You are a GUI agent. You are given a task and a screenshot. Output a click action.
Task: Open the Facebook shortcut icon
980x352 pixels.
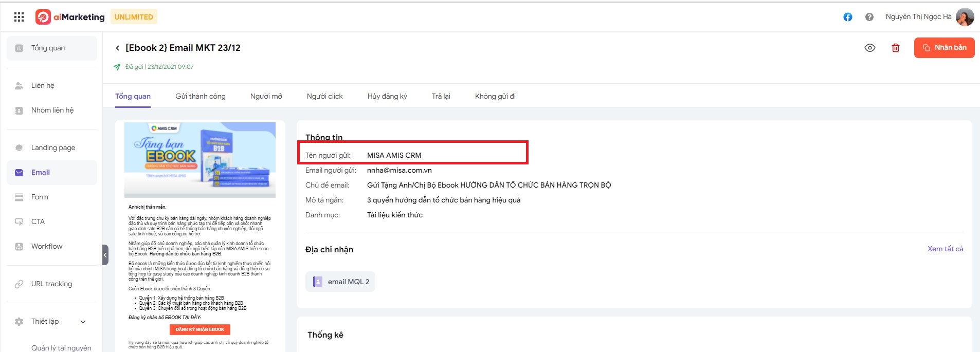pos(848,17)
